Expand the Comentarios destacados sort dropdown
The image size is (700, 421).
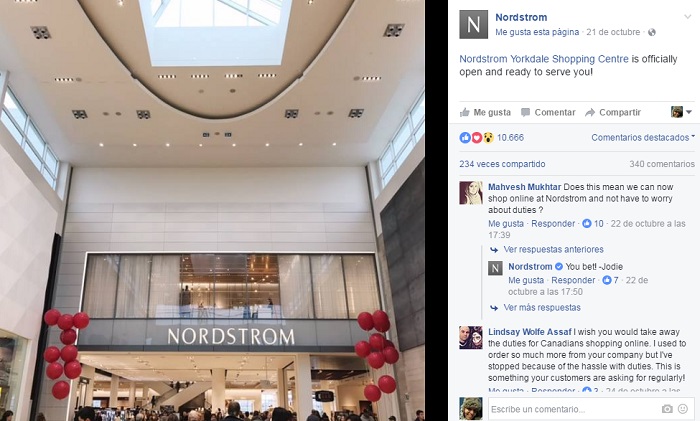pos(643,138)
